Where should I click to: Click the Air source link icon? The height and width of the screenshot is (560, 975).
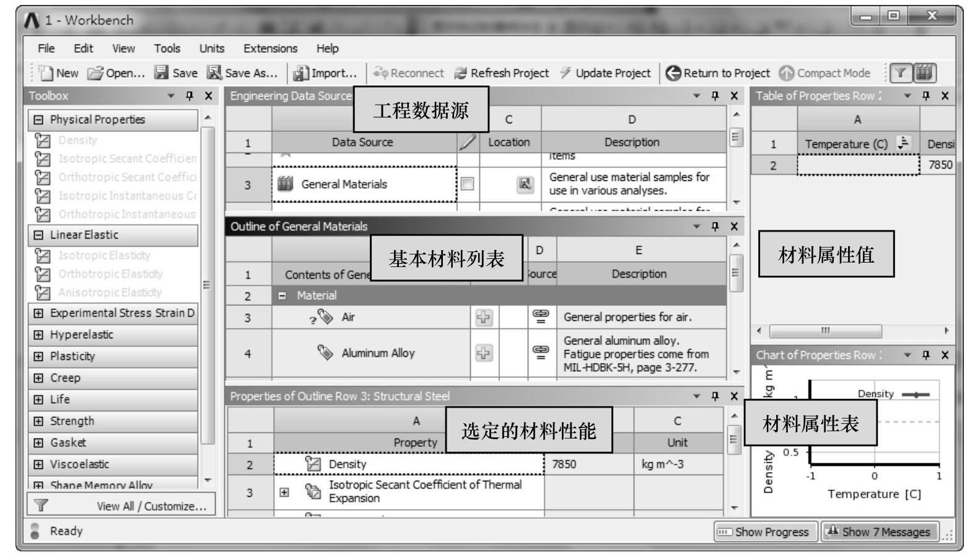541,317
